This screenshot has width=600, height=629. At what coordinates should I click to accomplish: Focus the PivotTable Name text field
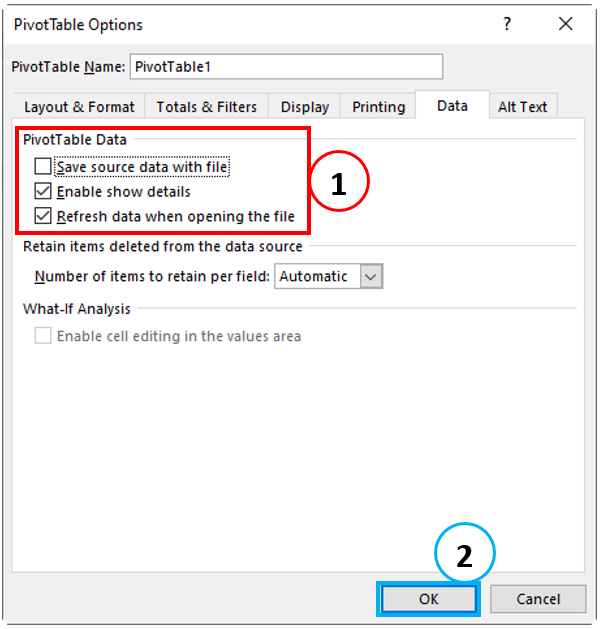click(x=286, y=67)
